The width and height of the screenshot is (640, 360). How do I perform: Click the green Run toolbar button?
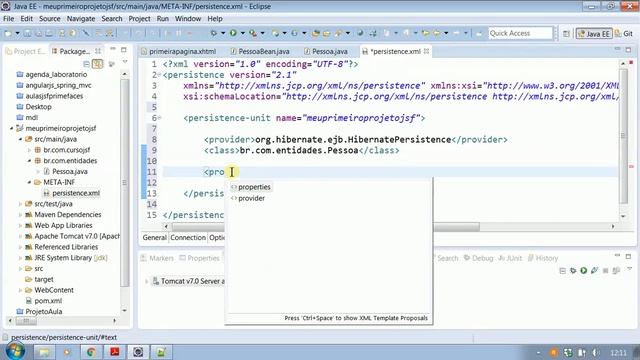233,33
